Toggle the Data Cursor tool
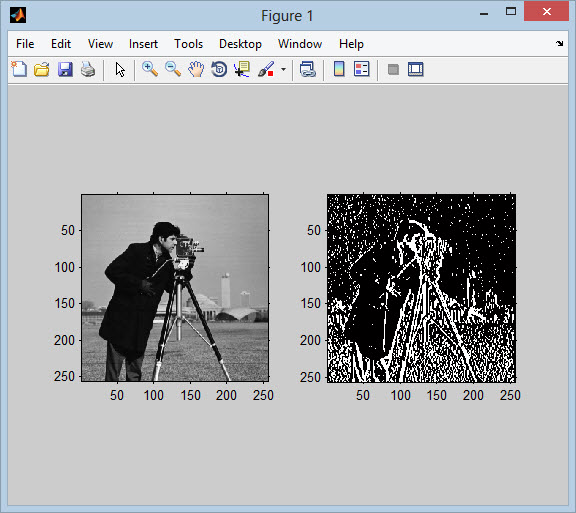Screen dimensions: 576x513 (x=242, y=69)
